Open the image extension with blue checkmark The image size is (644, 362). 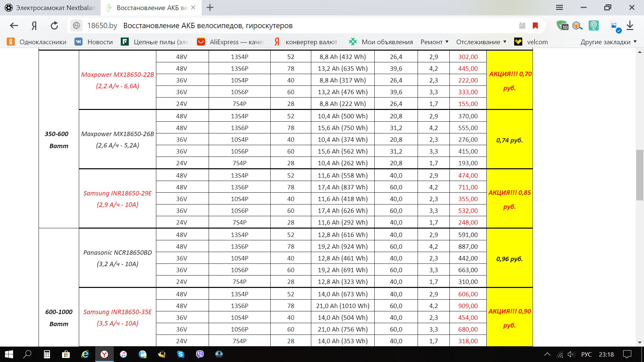[x=615, y=26]
